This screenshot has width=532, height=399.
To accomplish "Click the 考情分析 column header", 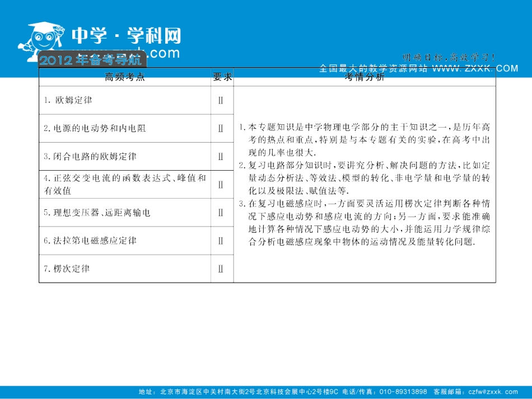I will pos(365,78).
